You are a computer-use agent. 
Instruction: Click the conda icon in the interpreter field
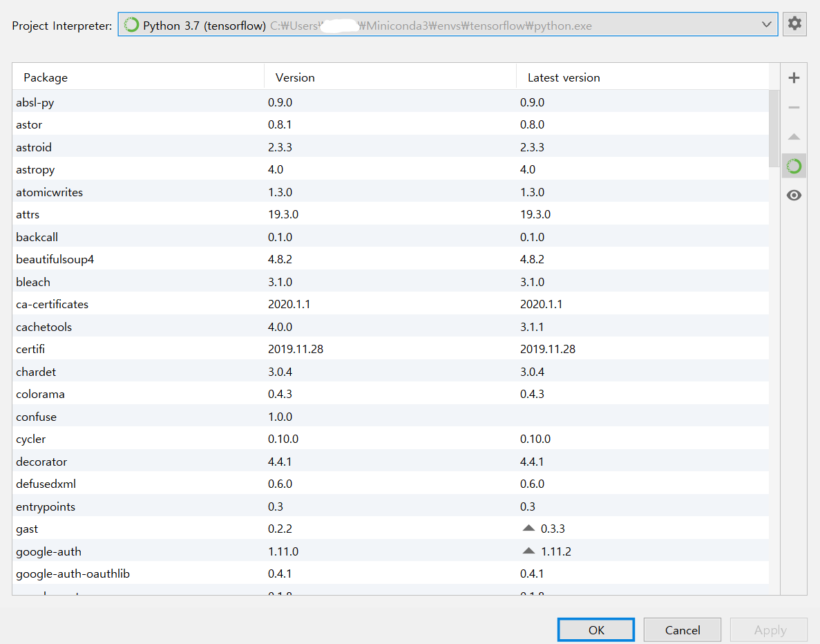point(131,25)
